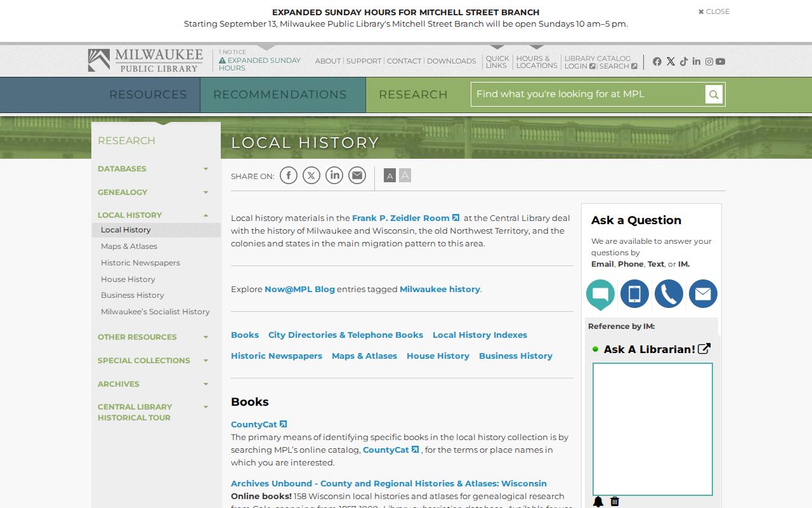View the Expanded Sunday Hours notice
The height and width of the screenshot is (508, 812).
pyautogui.click(x=259, y=64)
